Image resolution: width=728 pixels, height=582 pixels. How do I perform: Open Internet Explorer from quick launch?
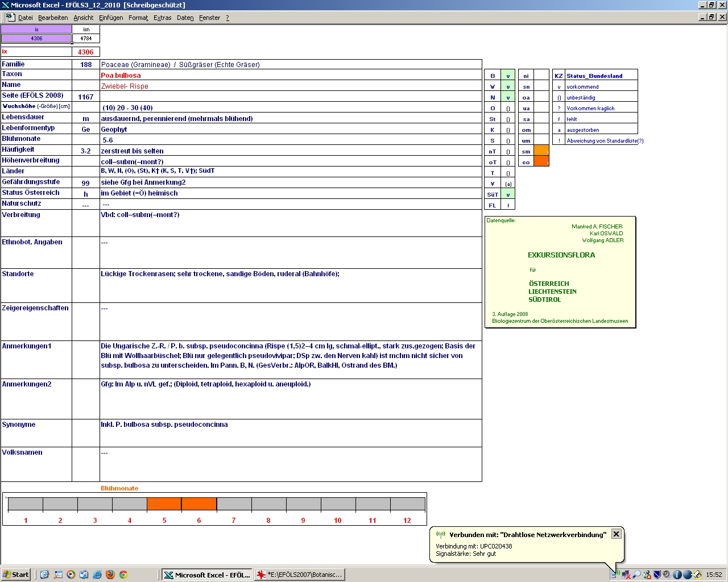97,575
